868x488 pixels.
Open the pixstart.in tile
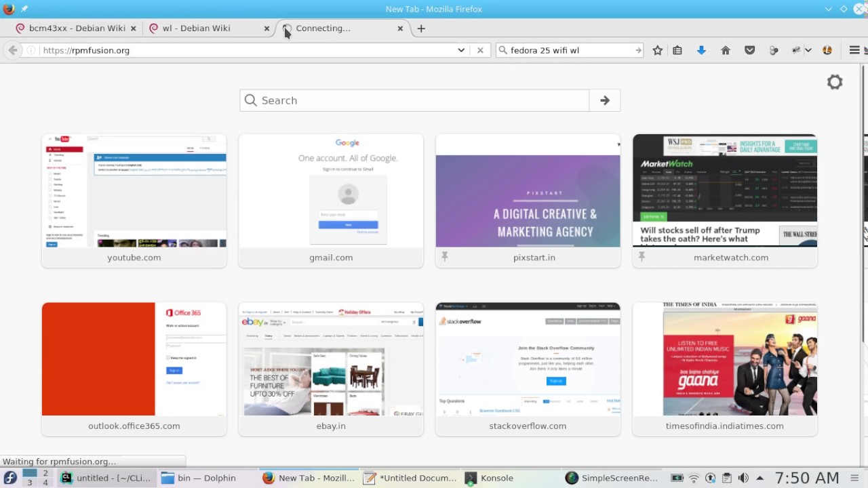[528, 201]
